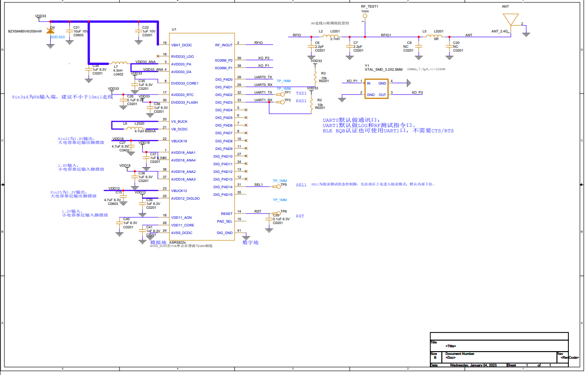Viewport: 588px width, 375px height.
Task: Click the L7 4.3nH inductor coil
Action: pyautogui.click(x=118, y=63)
